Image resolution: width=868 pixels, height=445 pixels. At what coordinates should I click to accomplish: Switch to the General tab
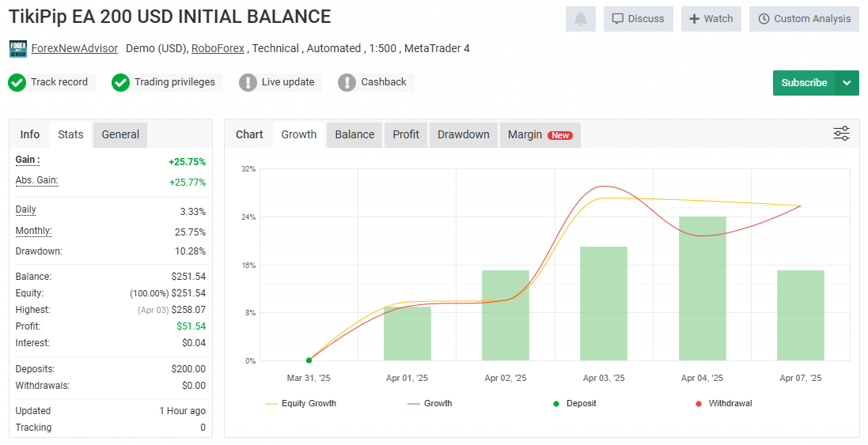tap(120, 134)
